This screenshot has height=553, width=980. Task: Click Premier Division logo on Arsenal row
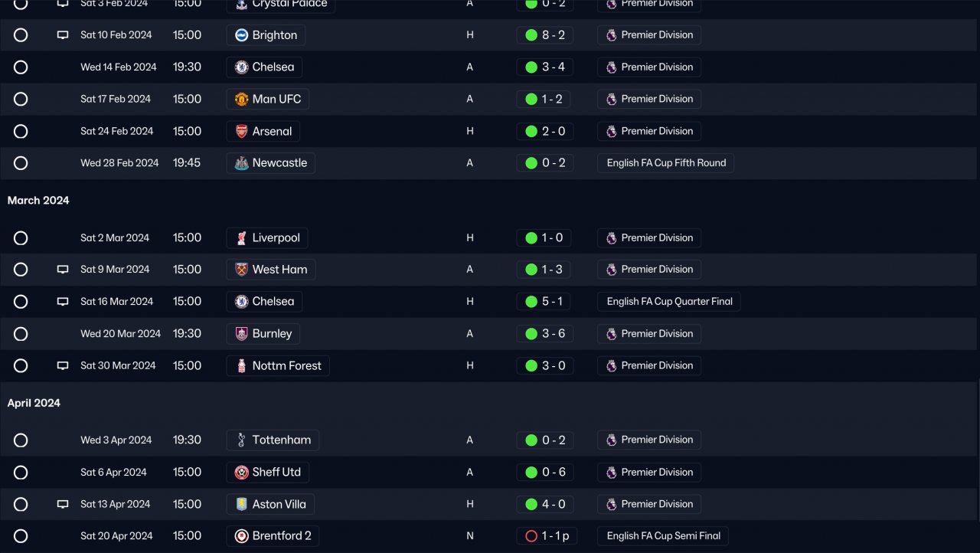point(611,131)
